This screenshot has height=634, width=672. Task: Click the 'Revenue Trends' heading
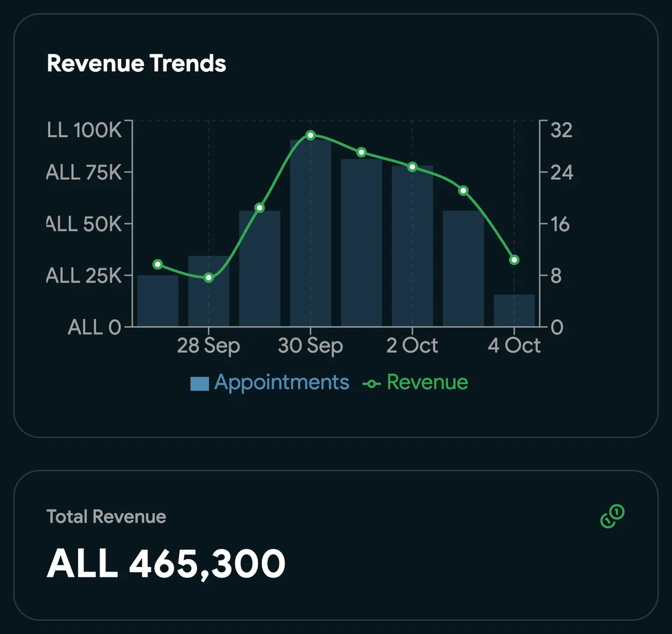coord(136,64)
